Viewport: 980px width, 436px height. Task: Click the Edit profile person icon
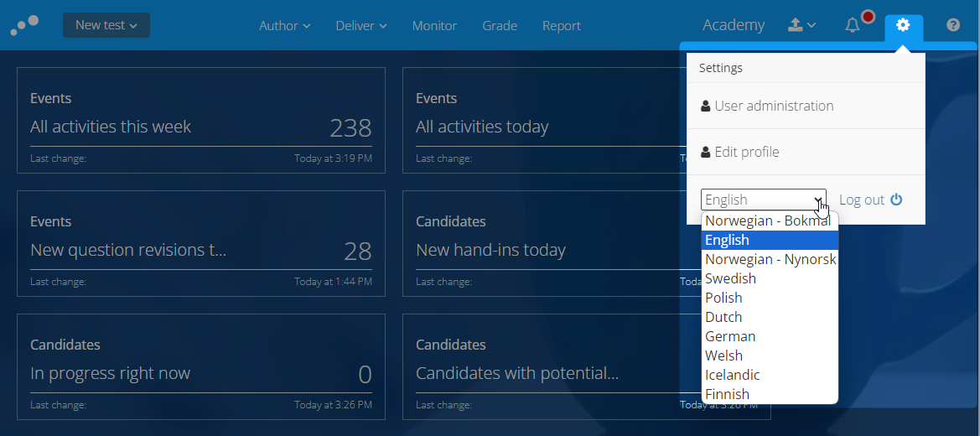pyautogui.click(x=706, y=153)
